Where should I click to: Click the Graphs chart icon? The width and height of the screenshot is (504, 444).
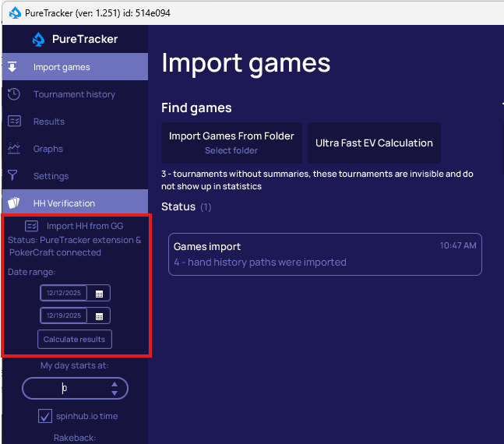pyautogui.click(x=13, y=149)
